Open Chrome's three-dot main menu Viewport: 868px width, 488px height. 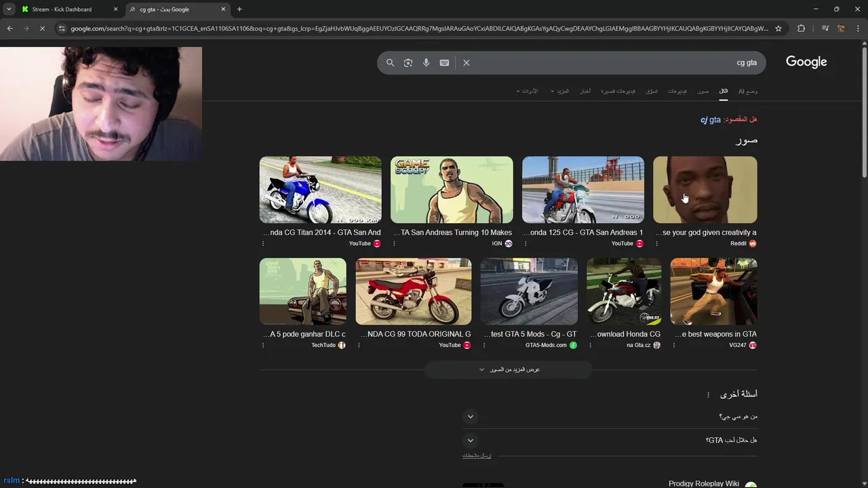coord(858,28)
